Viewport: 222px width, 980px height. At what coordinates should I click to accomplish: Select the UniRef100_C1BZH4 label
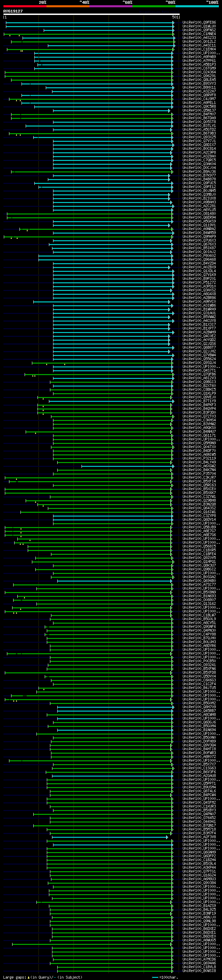coord(199,860)
